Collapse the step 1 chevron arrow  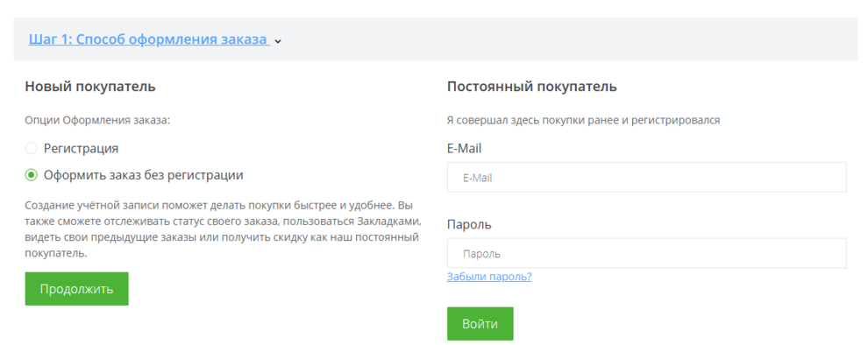(x=278, y=41)
